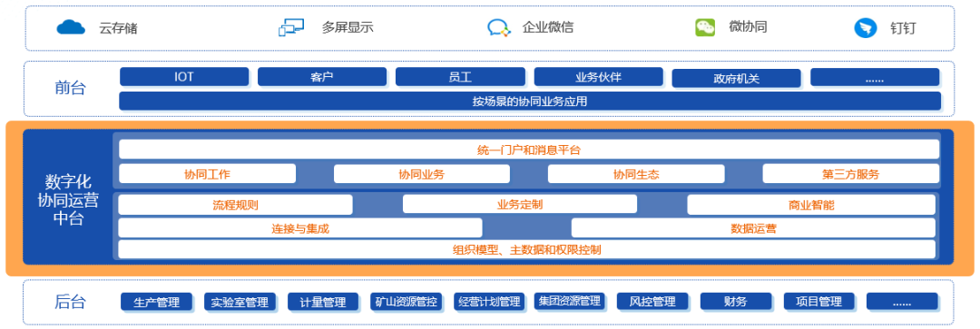
Task: Click the blue cloud storage icon
Action: 71,27
